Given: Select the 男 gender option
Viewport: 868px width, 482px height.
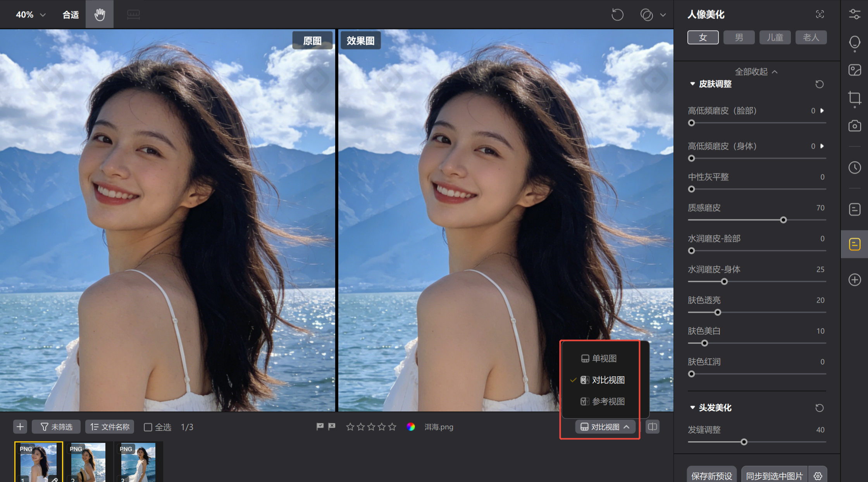Looking at the screenshot, I should (x=739, y=38).
